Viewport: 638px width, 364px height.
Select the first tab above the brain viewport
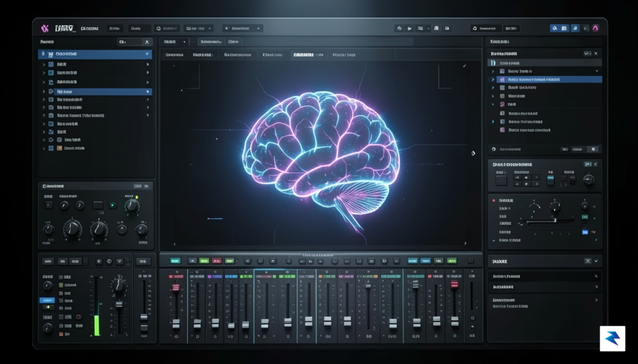pyautogui.click(x=174, y=55)
